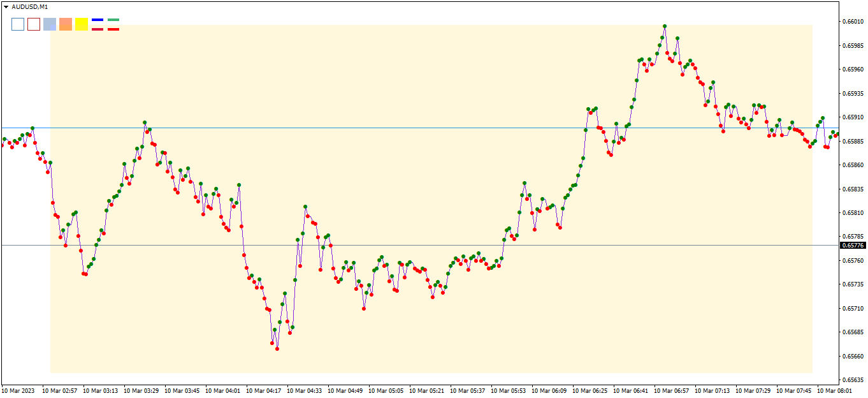Click the 0.65735 price scale label
868x398 pixels.
(853, 284)
